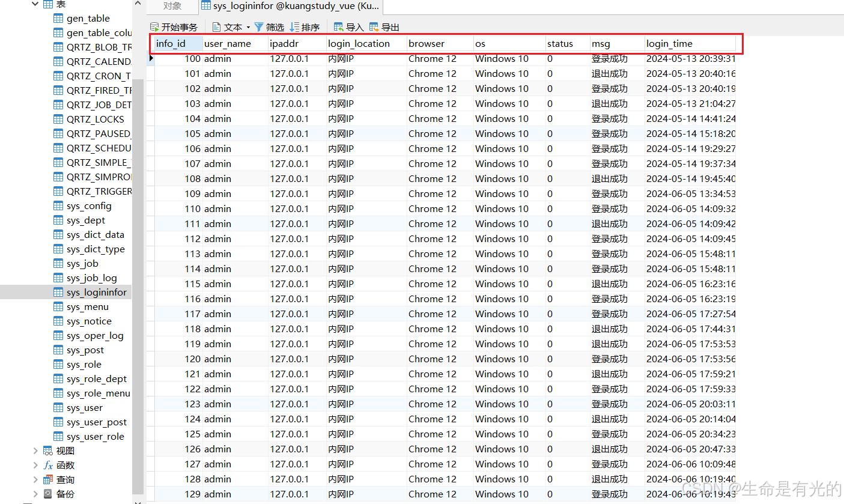844x504 pixels.
Task: Click the 导入 import icon
Action: click(339, 27)
